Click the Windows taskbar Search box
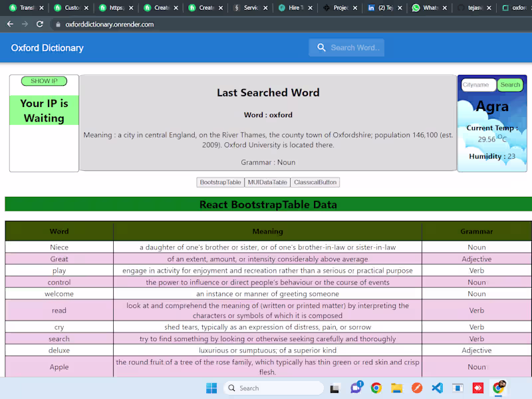 pyautogui.click(x=273, y=388)
